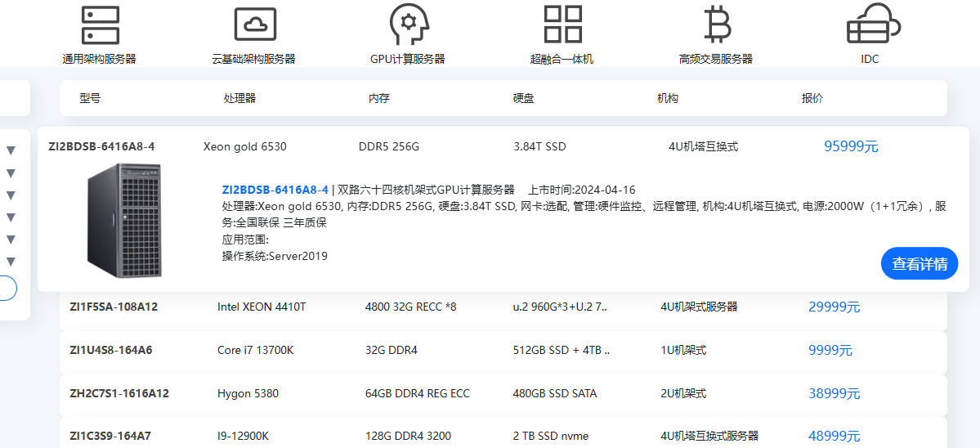
Task: Click the 9999元 price
Action: 830,350
